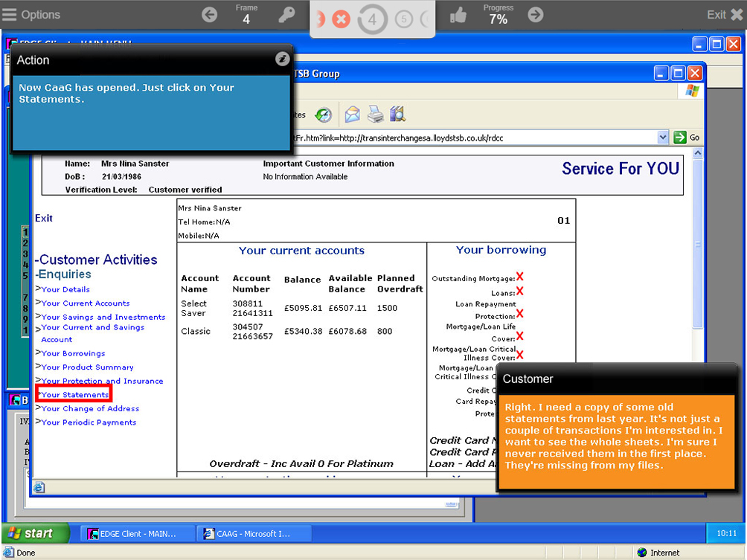Click the info icon on Action panel
Screen dimensions: 747x560
[283, 59]
